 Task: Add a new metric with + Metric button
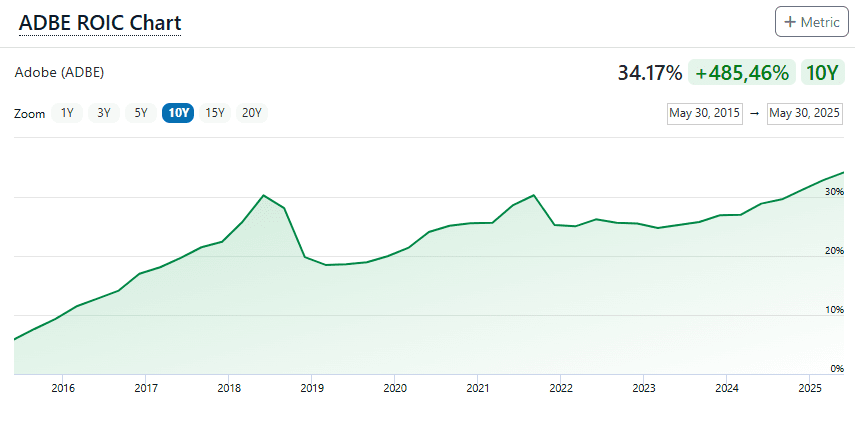coord(812,22)
